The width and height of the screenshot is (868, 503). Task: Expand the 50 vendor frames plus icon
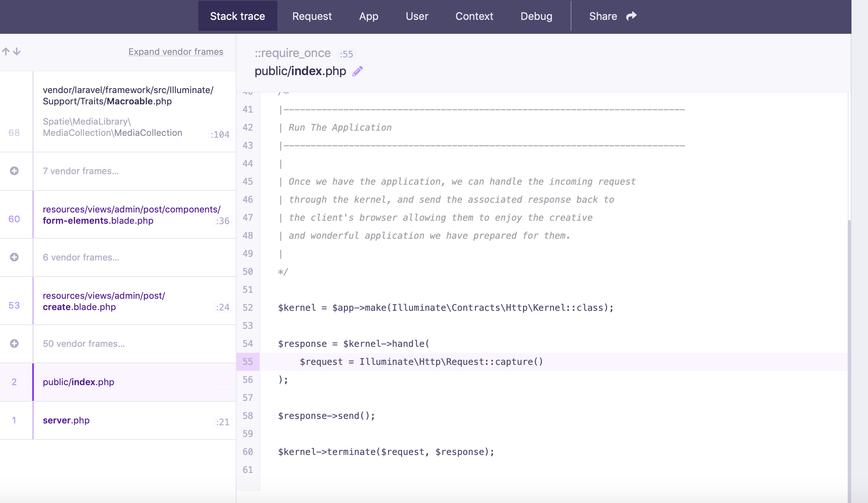pyautogui.click(x=14, y=343)
